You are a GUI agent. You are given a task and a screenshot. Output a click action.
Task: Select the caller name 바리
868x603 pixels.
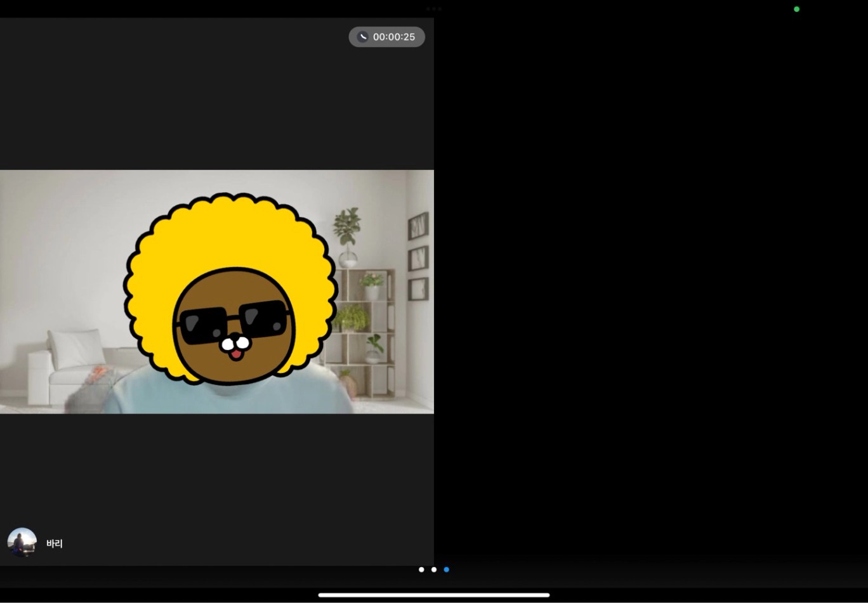(55, 543)
